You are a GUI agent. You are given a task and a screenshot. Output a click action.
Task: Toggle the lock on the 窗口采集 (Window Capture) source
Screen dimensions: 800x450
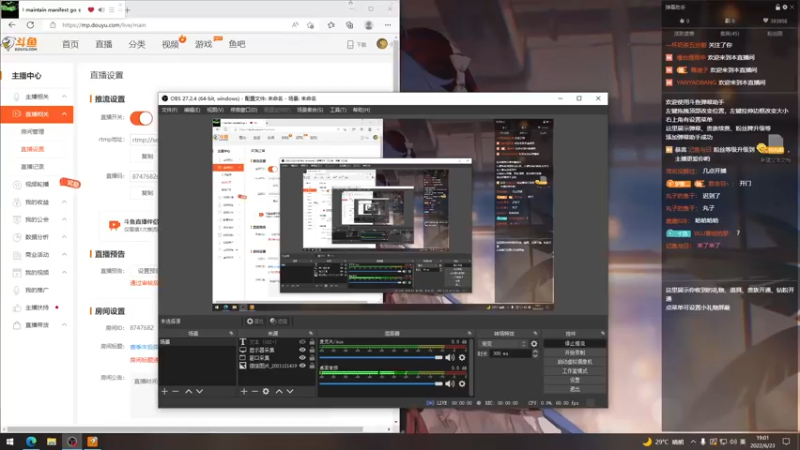[312, 358]
